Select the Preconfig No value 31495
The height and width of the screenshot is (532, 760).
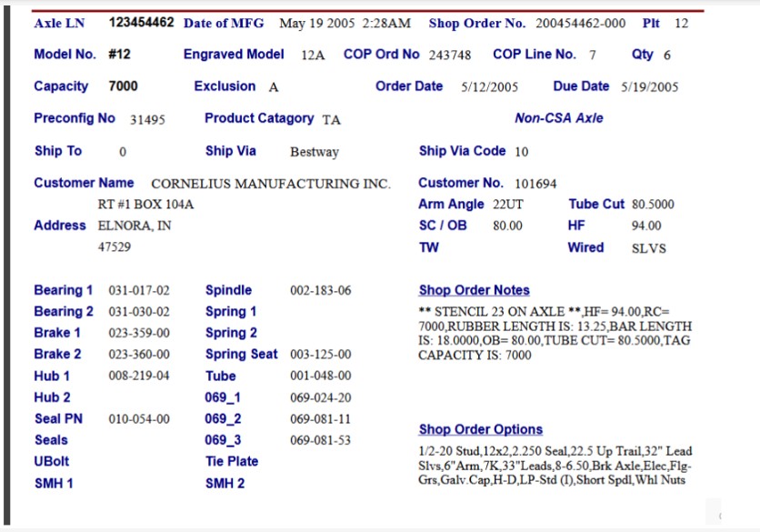click(x=147, y=119)
